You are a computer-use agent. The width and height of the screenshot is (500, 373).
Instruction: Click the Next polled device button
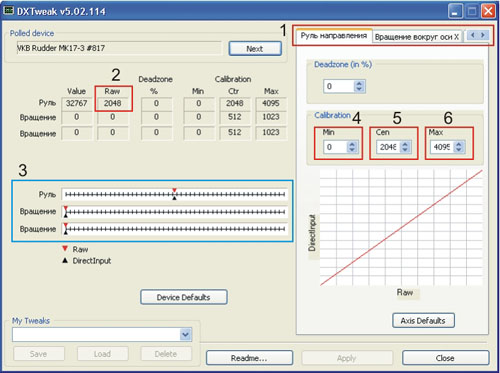coord(255,49)
